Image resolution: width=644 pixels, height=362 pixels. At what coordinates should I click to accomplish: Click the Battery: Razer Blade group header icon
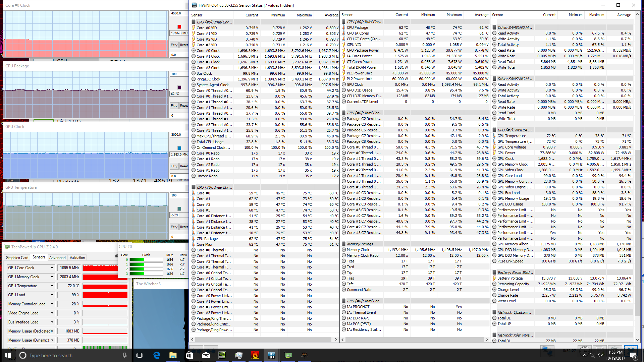(494, 273)
